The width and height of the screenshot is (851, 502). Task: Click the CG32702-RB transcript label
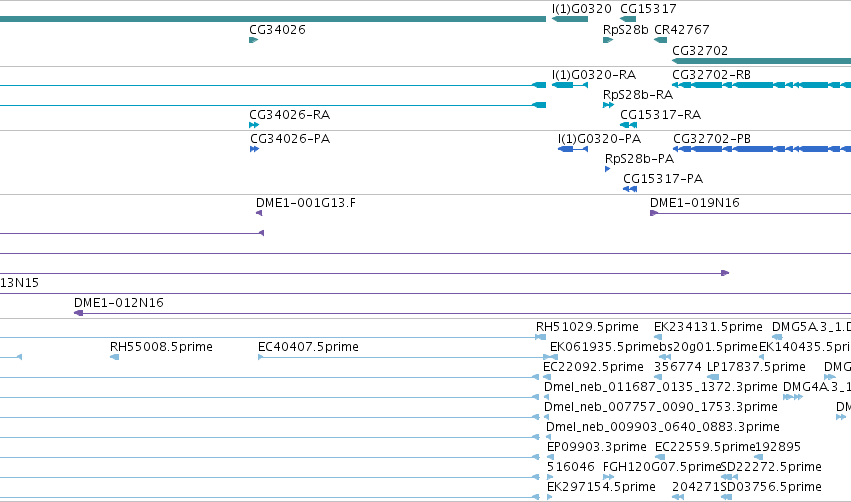pos(712,75)
